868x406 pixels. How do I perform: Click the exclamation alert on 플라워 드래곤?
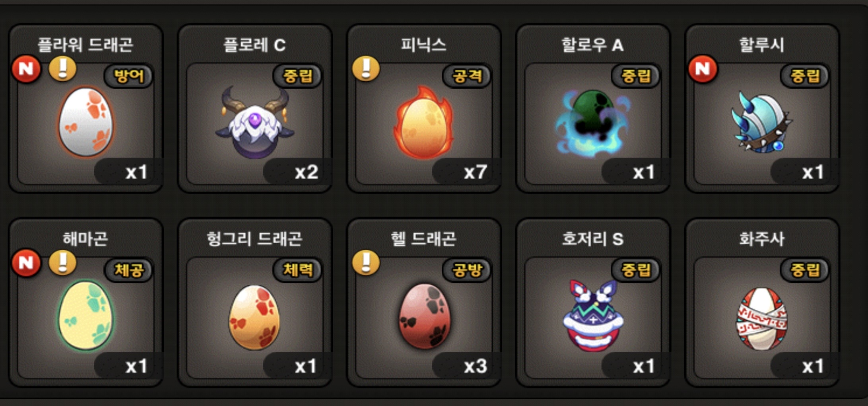coord(62,69)
